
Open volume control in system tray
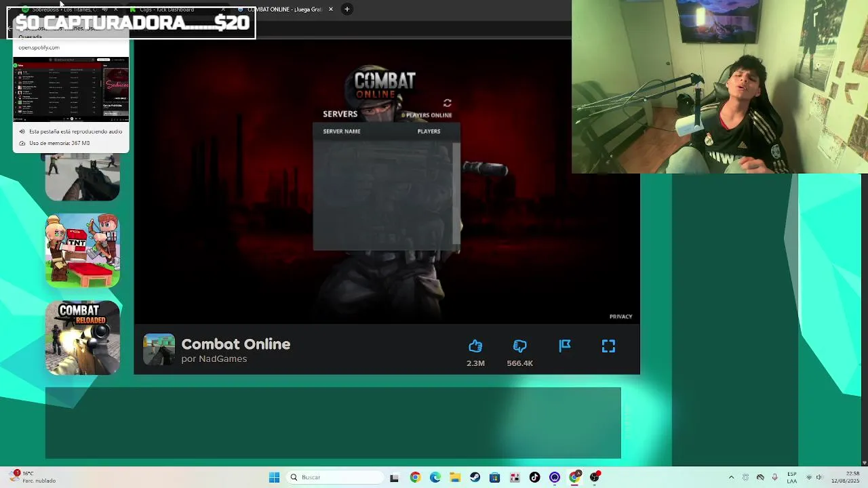[820, 477]
